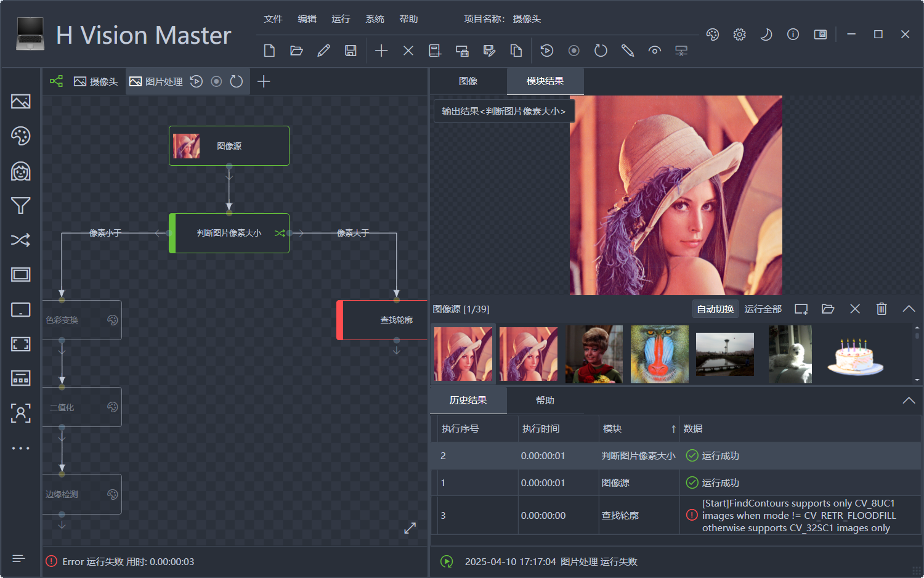The width and height of the screenshot is (924, 578).
Task: Switch to the 图像 result tab
Action: click(468, 81)
